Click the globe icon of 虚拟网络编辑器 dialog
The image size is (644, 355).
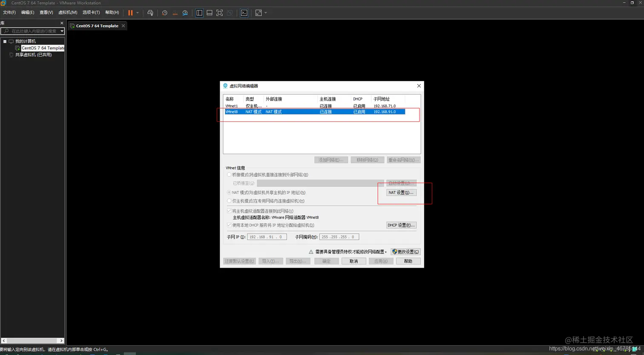pos(225,86)
